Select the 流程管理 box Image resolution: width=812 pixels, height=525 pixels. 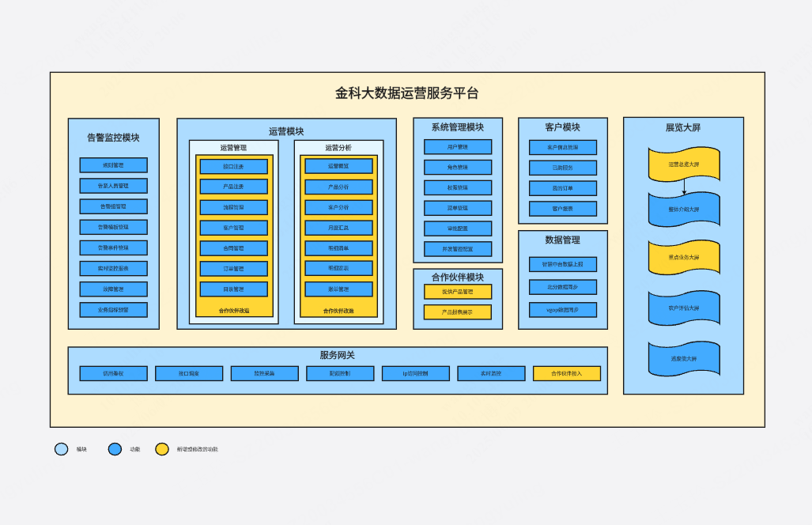234,207
